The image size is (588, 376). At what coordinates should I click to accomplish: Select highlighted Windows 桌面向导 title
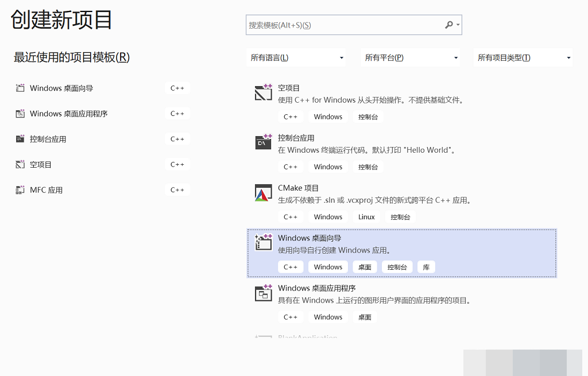(x=310, y=238)
